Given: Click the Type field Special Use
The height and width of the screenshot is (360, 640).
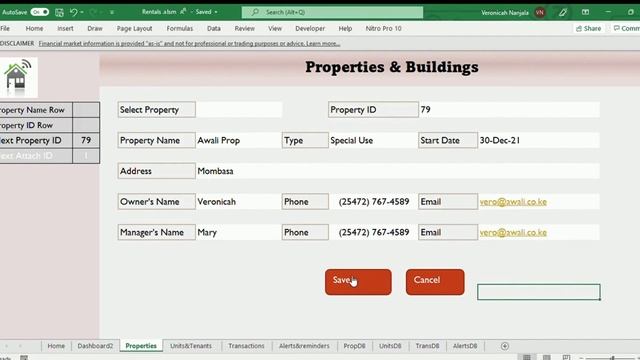Looking at the screenshot, I should coord(373,140).
